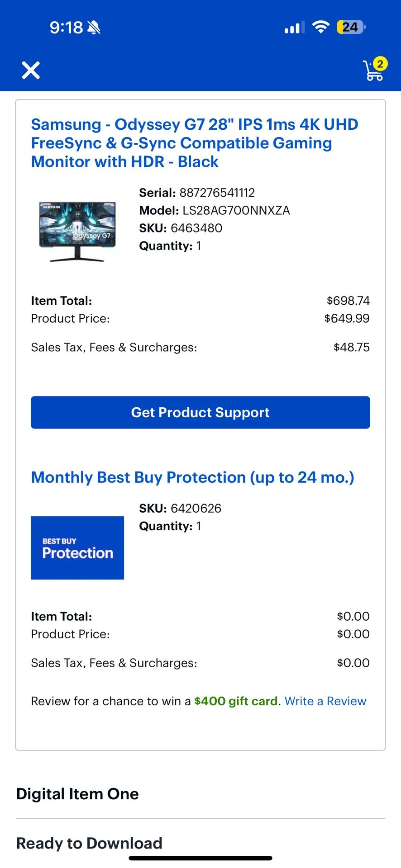Tap the monitor serial number 887276541112
The width and height of the screenshot is (401, 868).
[x=217, y=193]
